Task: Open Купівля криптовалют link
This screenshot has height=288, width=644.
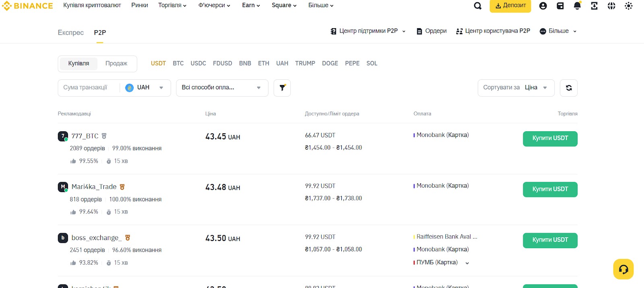Action: (x=92, y=5)
